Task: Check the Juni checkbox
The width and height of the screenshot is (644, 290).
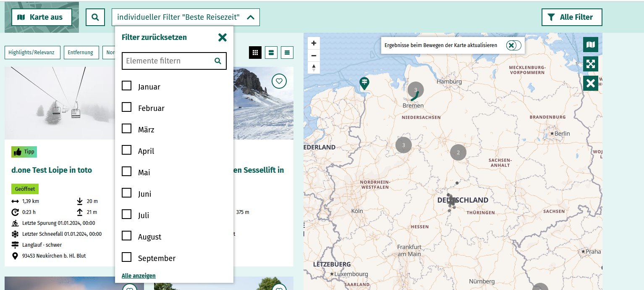Action: pos(126,192)
